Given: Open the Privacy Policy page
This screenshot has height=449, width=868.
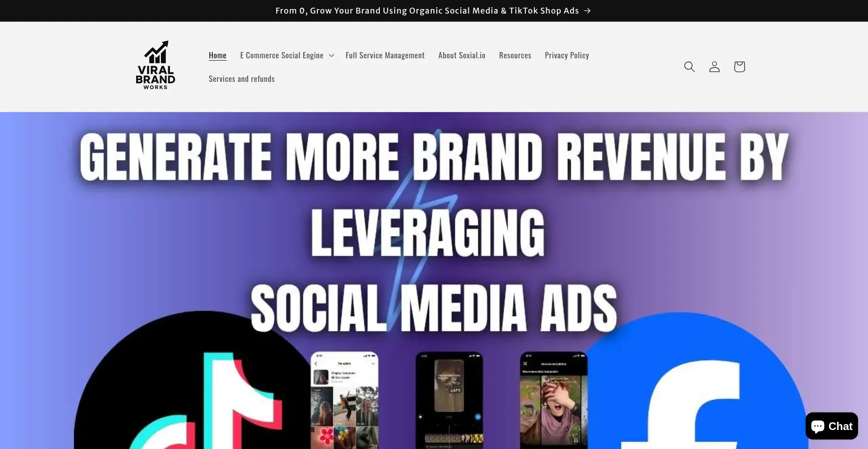Looking at the screenshot, I should [567, 55].
